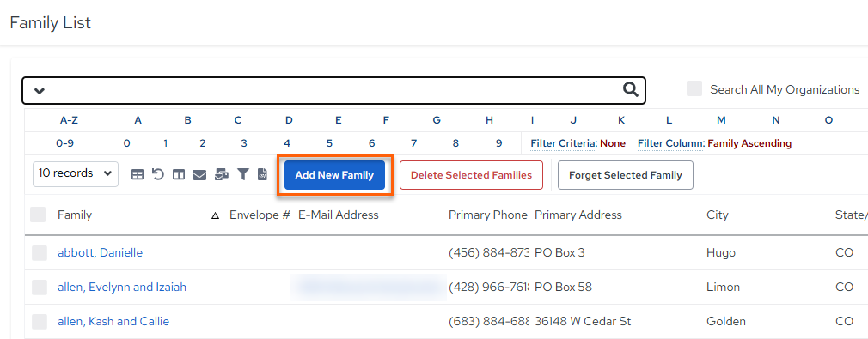Click the table grid view icon

(138, 175)
